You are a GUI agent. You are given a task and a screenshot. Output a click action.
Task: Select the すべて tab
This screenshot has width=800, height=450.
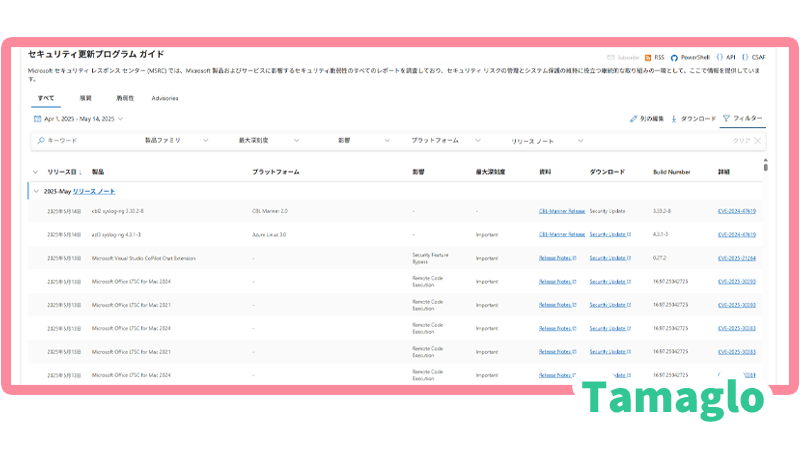[46, 98]
